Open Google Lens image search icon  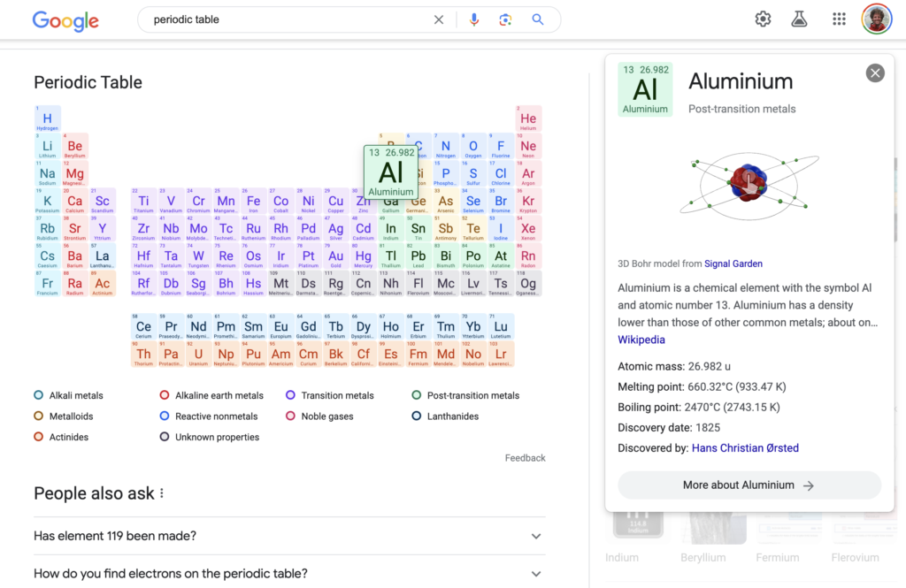click(505, 19)
